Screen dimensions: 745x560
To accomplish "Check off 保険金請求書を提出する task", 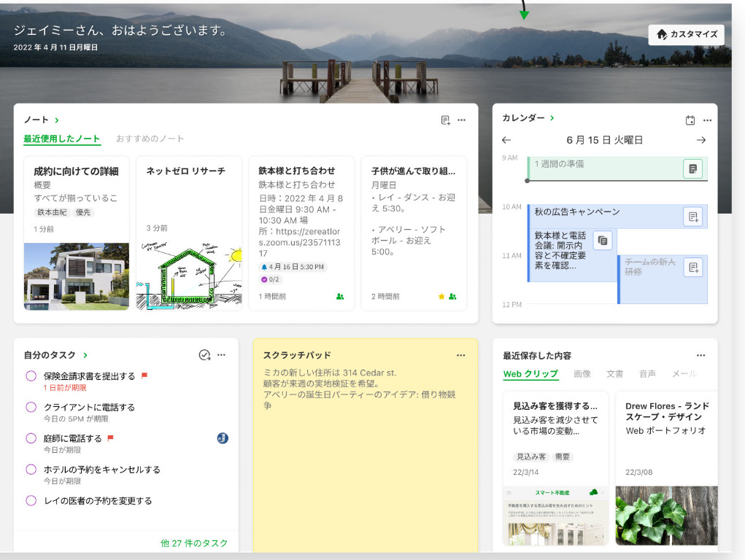I will pos(31,376).
